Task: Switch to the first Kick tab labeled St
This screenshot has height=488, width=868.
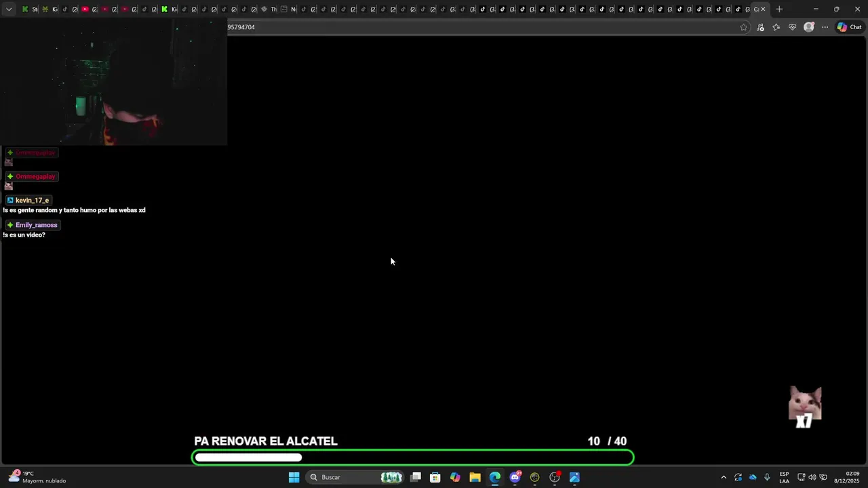Action: coord(29,9)
